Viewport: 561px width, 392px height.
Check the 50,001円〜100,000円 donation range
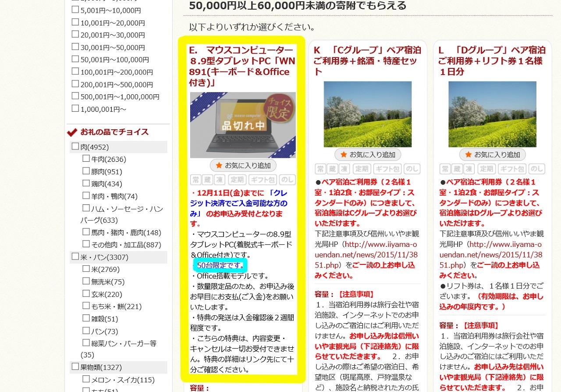point(75,59)
